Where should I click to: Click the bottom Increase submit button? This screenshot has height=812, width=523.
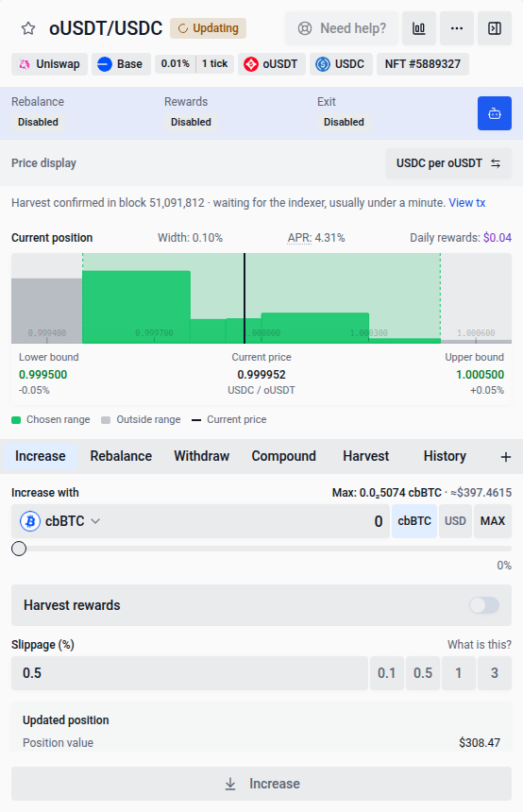261,784
